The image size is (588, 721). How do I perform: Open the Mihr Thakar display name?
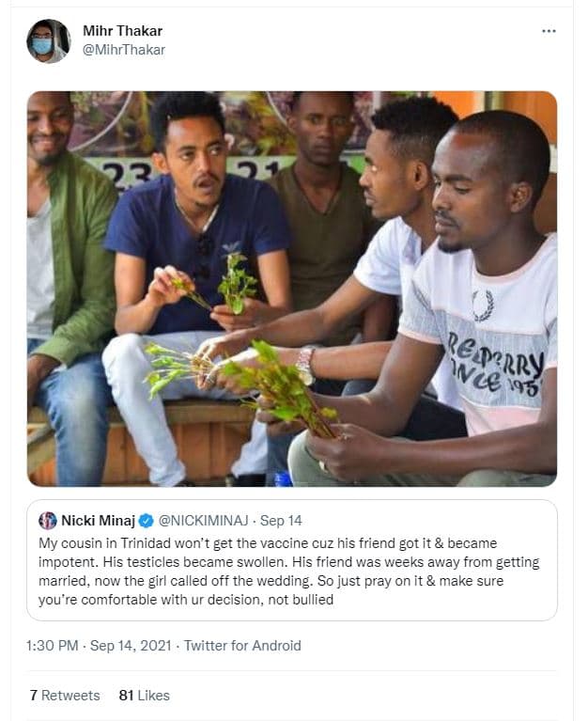pos(122,31)
